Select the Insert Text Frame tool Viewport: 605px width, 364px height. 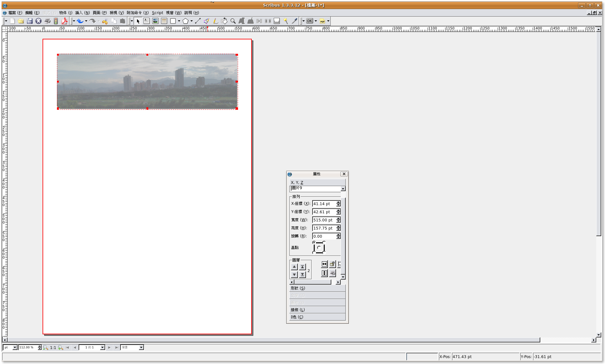[146, 21]
